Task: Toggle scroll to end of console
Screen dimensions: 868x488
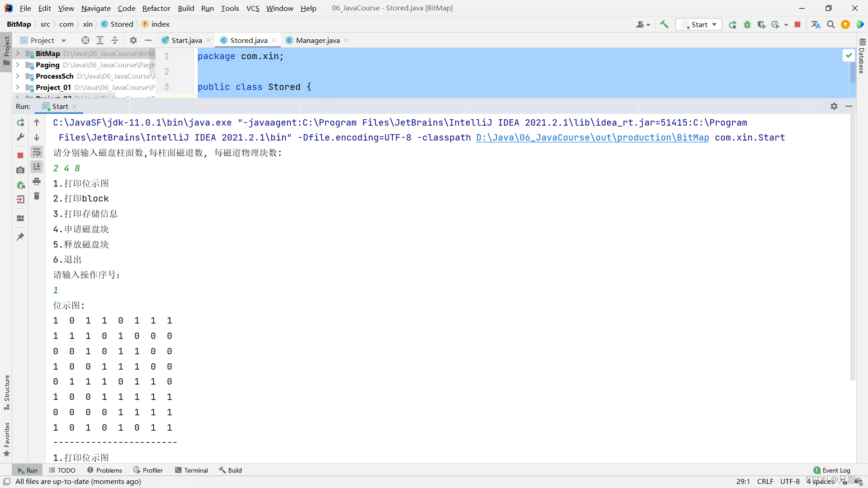Action: click(x=37, y=167)
